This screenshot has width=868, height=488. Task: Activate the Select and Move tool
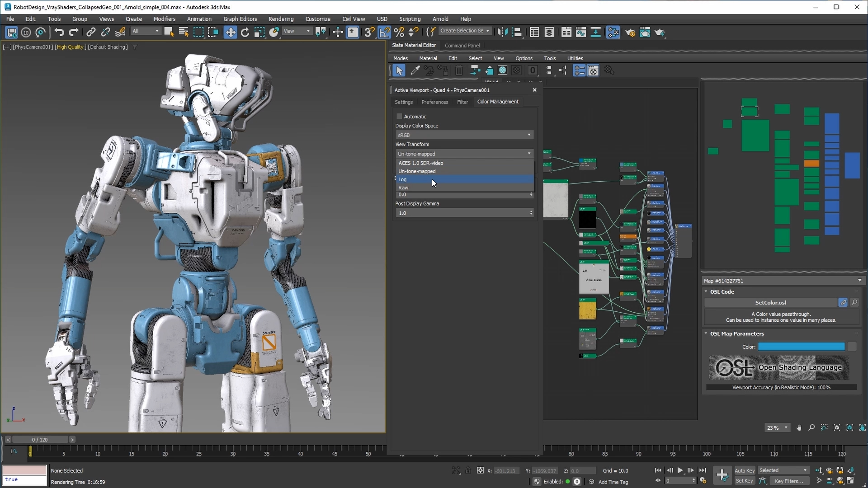click(231, 32)
